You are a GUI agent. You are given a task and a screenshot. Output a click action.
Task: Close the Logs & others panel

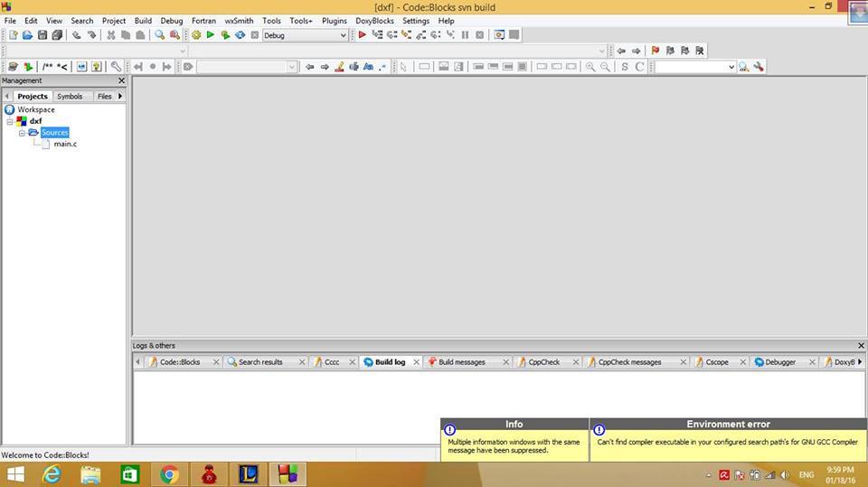861,345
